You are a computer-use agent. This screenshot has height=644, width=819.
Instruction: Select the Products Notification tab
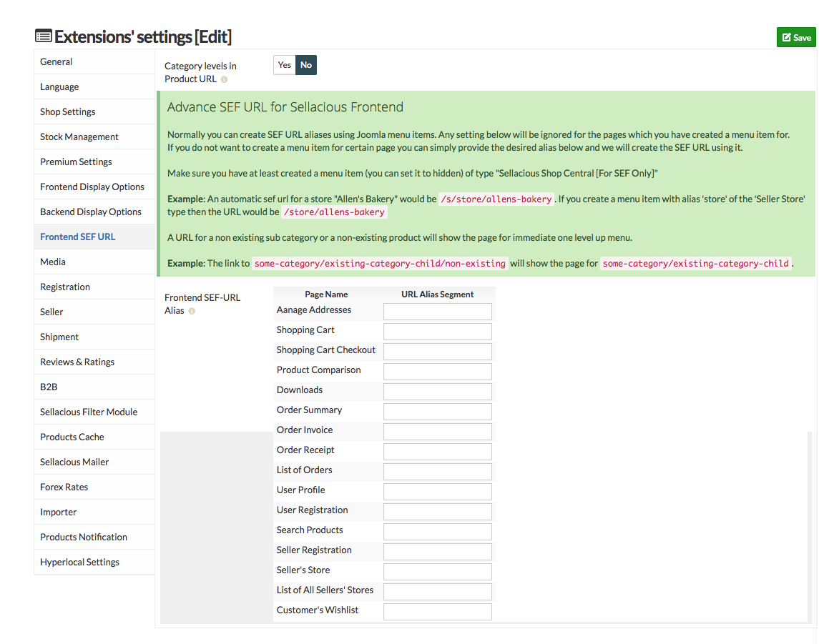[x=94, y=538]
